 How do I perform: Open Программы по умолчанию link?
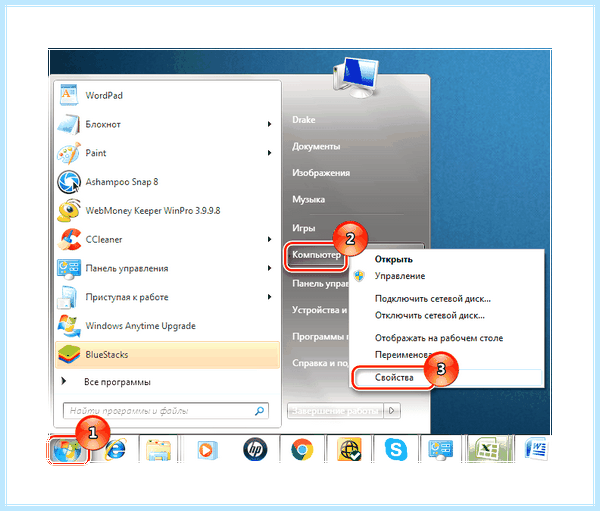pyautogui.click(x=320, y=337)
